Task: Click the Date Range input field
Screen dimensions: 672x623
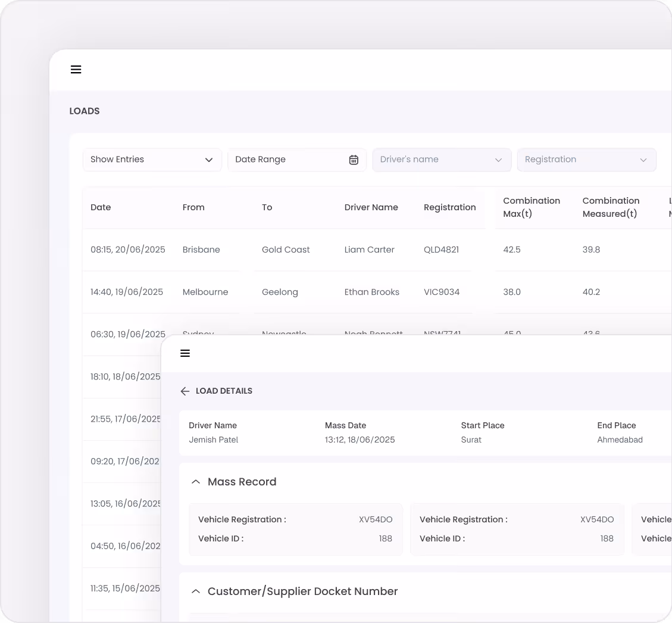Action: [x=297, y=160]
